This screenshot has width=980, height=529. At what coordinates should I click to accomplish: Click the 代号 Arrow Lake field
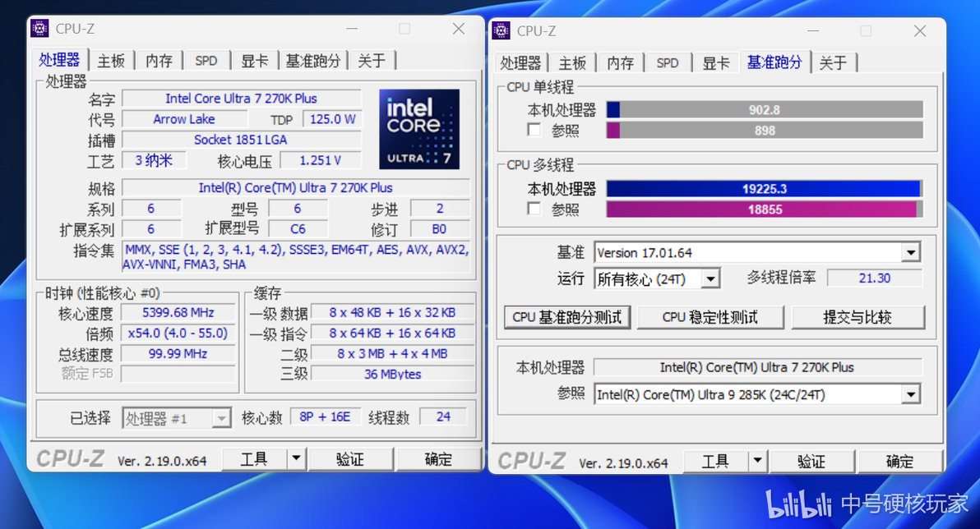[184, 119]
